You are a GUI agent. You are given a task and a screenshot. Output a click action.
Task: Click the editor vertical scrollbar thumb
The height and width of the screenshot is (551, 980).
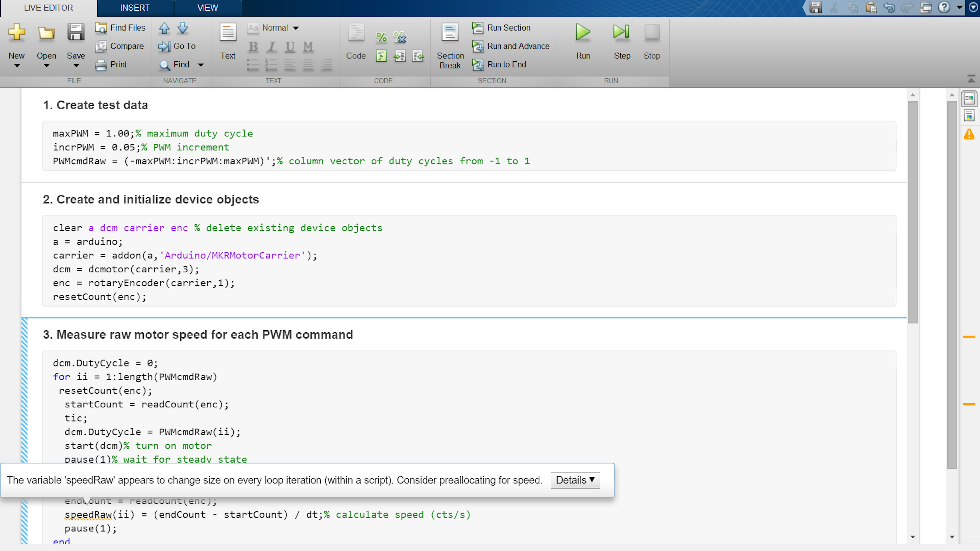[x=913, y=212]
